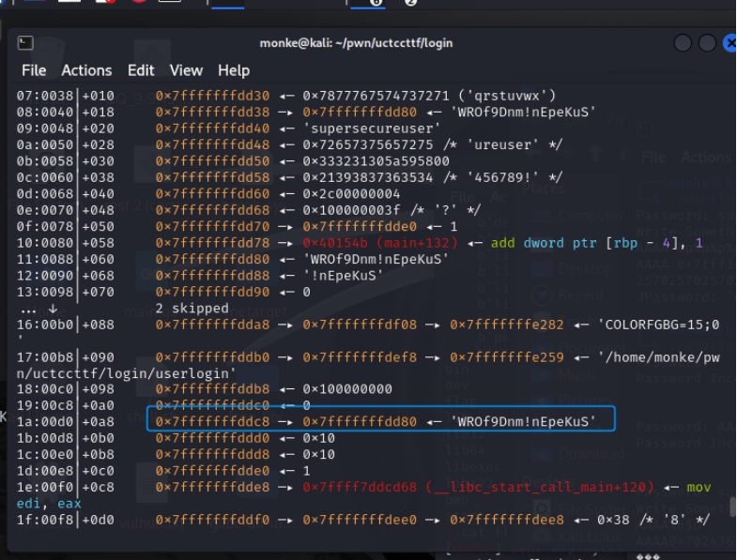Open the File menu
The height and width of the screenshot is (560, 737).
point(34,70)
